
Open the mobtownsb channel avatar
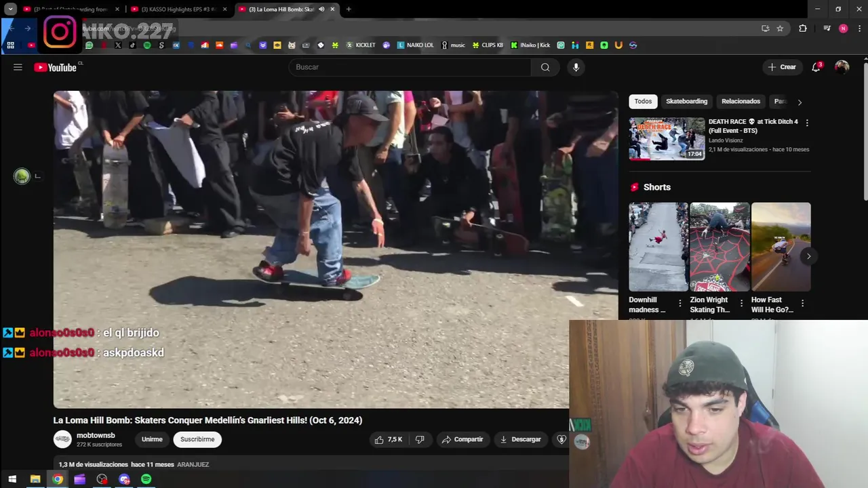(62, 439)
